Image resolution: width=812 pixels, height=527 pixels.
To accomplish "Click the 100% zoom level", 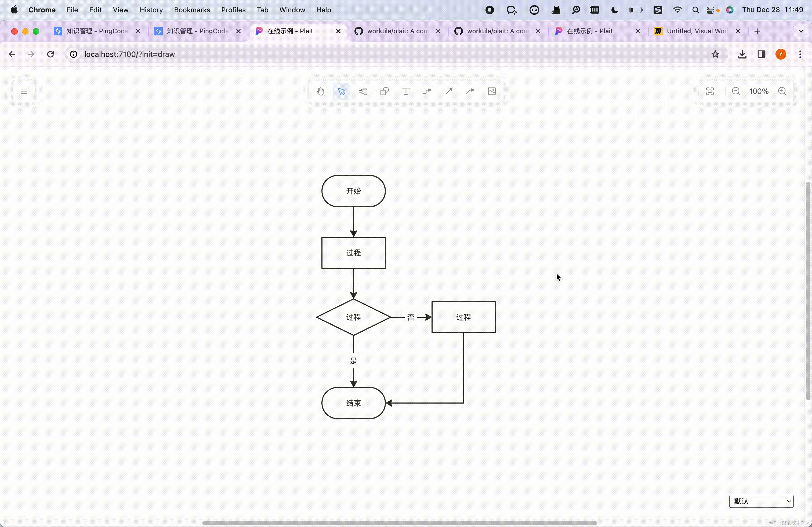I will point(759,91).
